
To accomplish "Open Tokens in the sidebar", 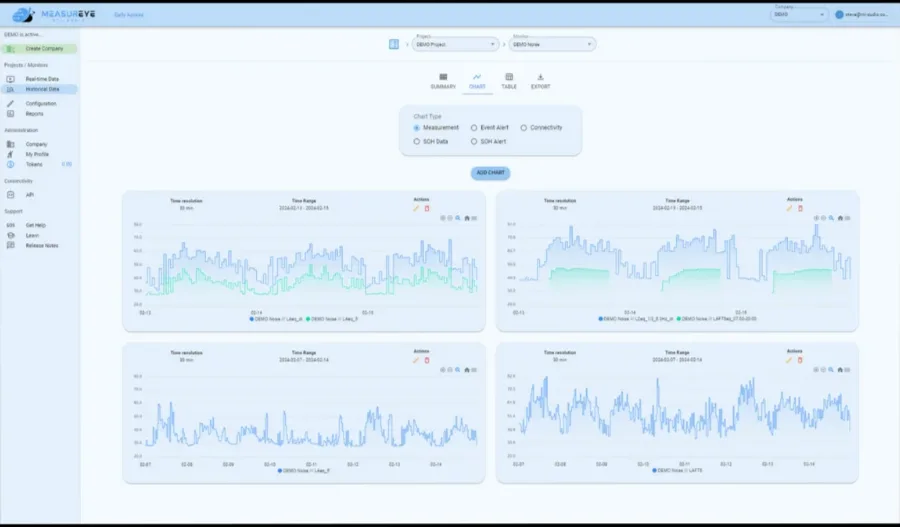I will [39, 165].
